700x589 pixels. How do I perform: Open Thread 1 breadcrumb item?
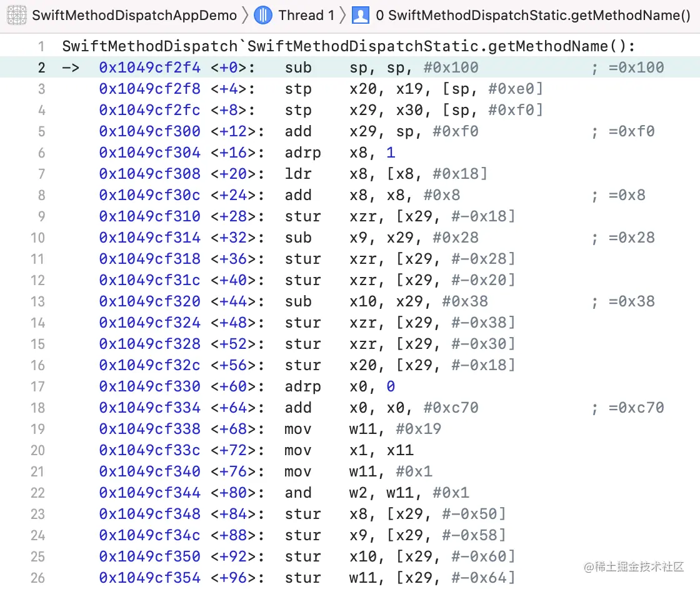point(306,15)
